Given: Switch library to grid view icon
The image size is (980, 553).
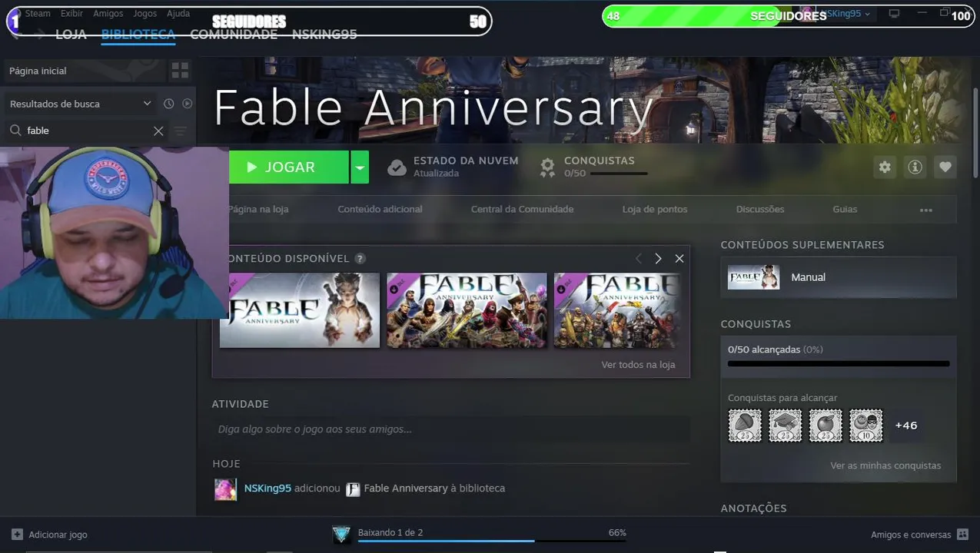Looking at the screenshot, I should click(181, 71).
